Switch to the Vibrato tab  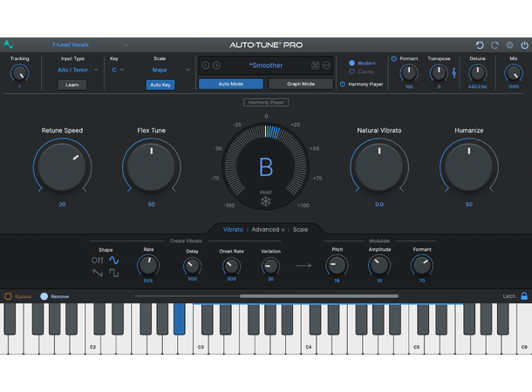[233, 229]
